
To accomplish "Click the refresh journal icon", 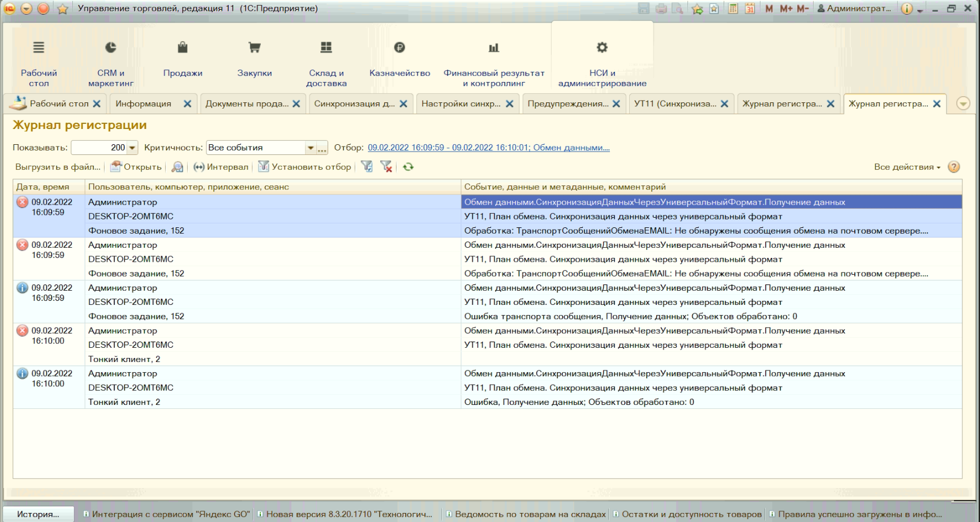I will (408, 167).
